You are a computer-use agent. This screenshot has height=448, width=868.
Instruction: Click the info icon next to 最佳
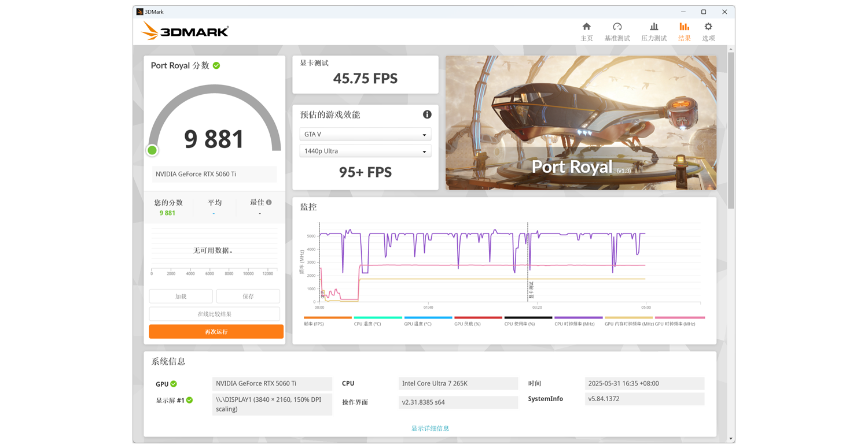coord(269,202)
